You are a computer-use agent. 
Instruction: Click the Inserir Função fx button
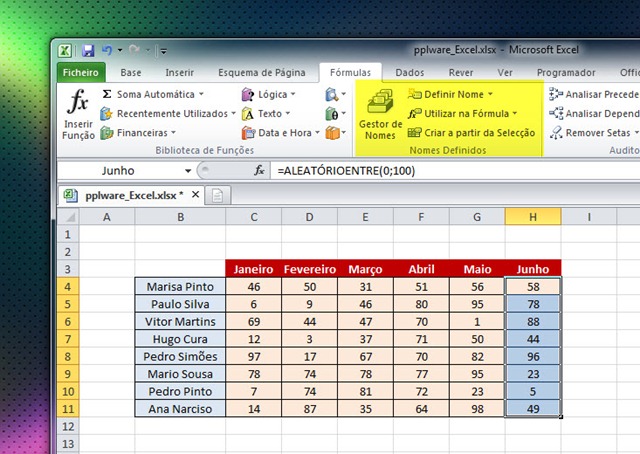coord(78,114)
